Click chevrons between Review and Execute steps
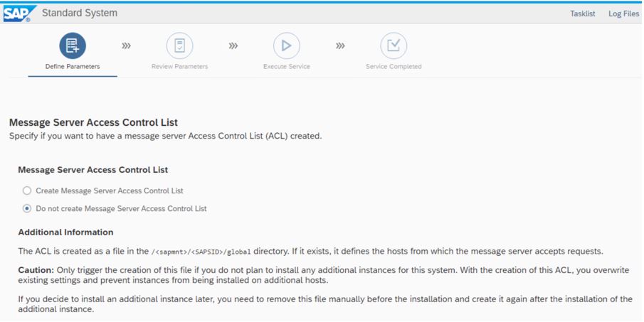The height and width of the screenshot is (322, 644). click(233, 46)
